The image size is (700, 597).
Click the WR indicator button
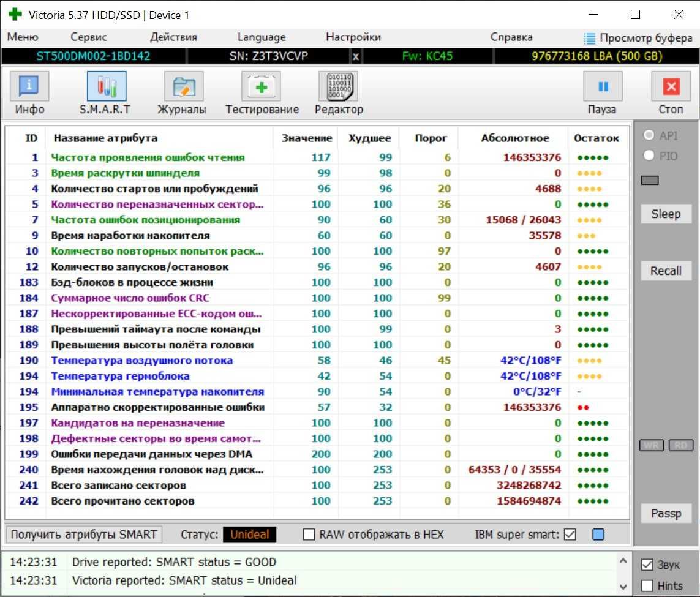(652, 445)
